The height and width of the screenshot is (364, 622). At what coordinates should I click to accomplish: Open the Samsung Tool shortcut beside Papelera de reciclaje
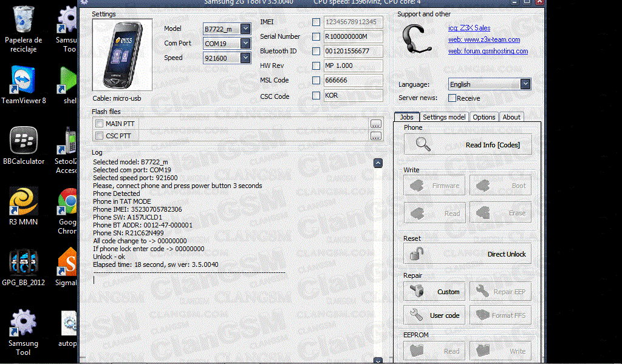click(67, 30)
